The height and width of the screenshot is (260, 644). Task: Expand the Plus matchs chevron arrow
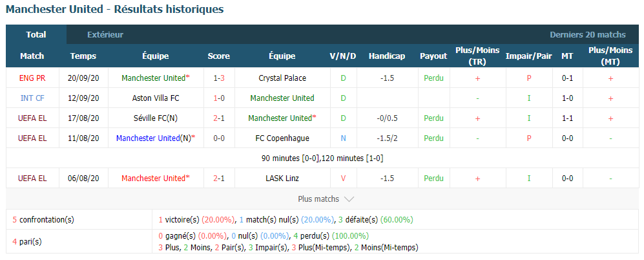coord(349,199)
